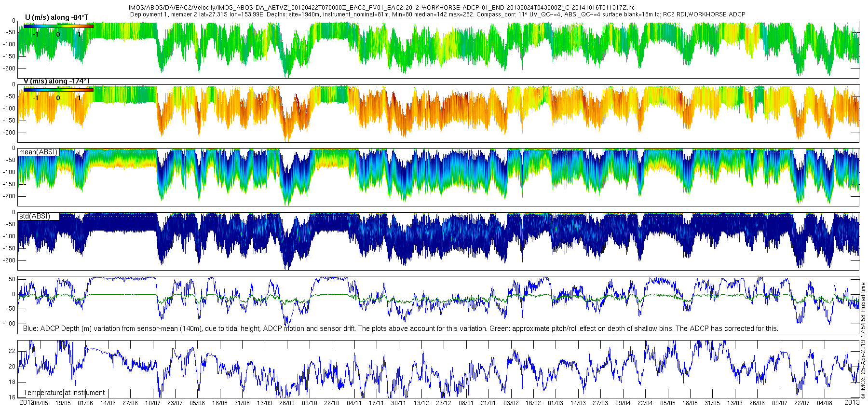Click the '26/06' date tick label
The width and height of the screenshot is (868, 410).
click(x=757, y=403)
